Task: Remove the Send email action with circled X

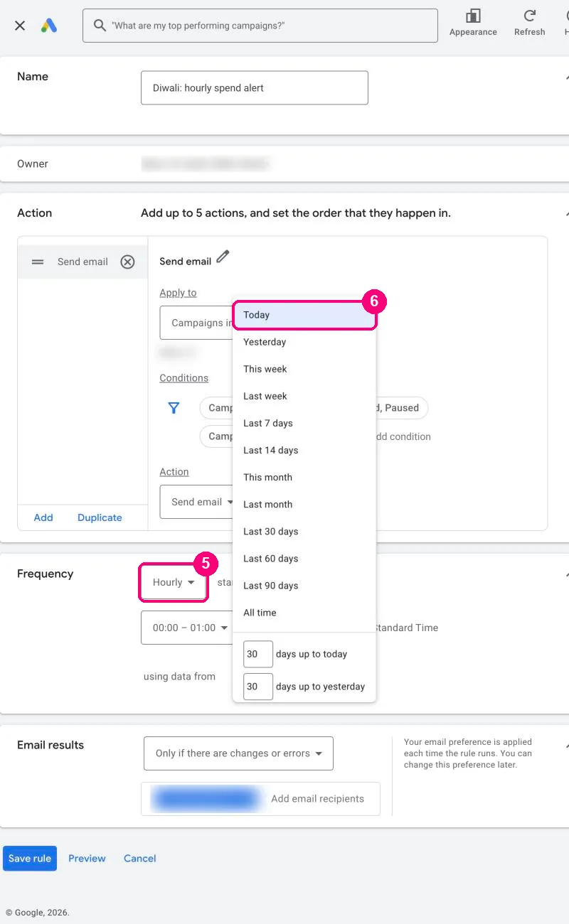Action: click(x=127, y=262)
